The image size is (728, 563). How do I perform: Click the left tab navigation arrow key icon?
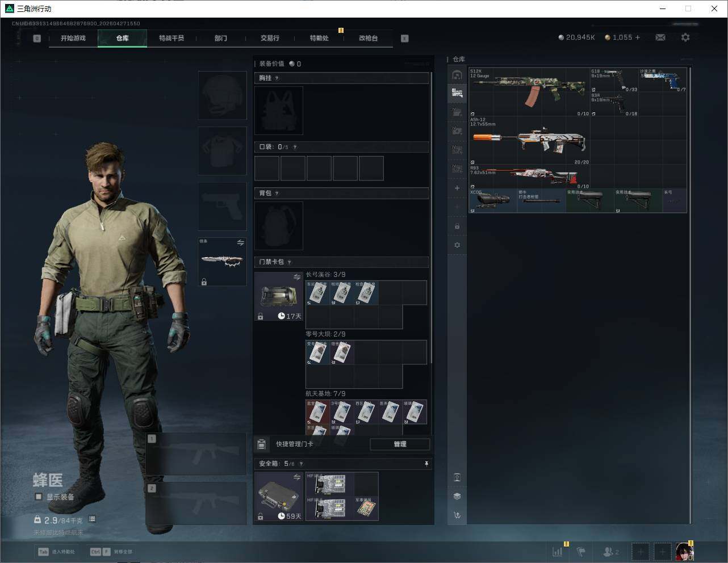[x=37, y=39]
